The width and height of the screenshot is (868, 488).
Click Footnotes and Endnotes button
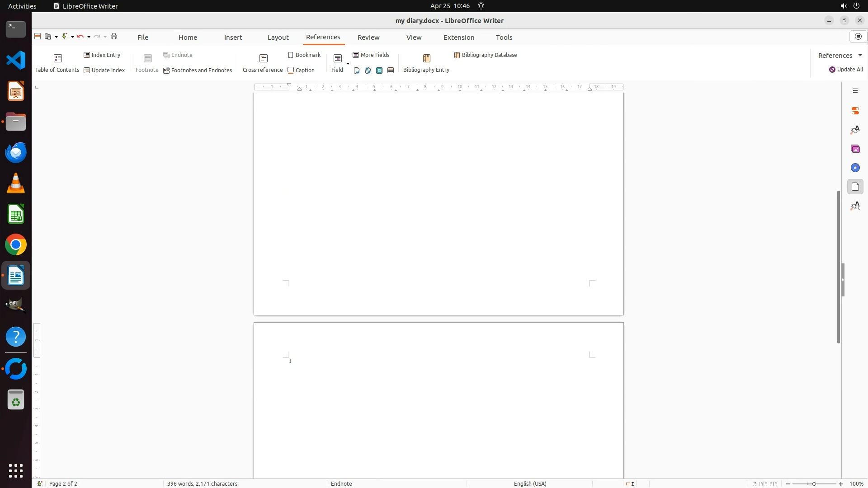coord(198,70)
